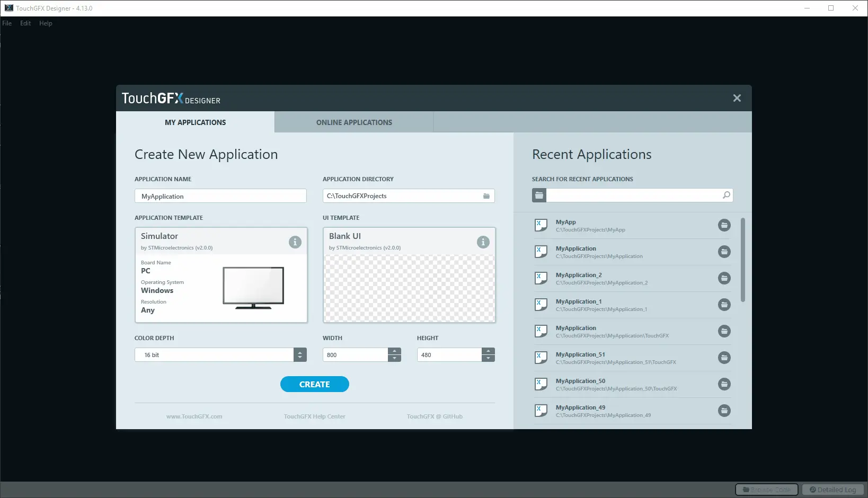Open folder for MyApplication_1 entry
The image size is (868, 498).
724,305
